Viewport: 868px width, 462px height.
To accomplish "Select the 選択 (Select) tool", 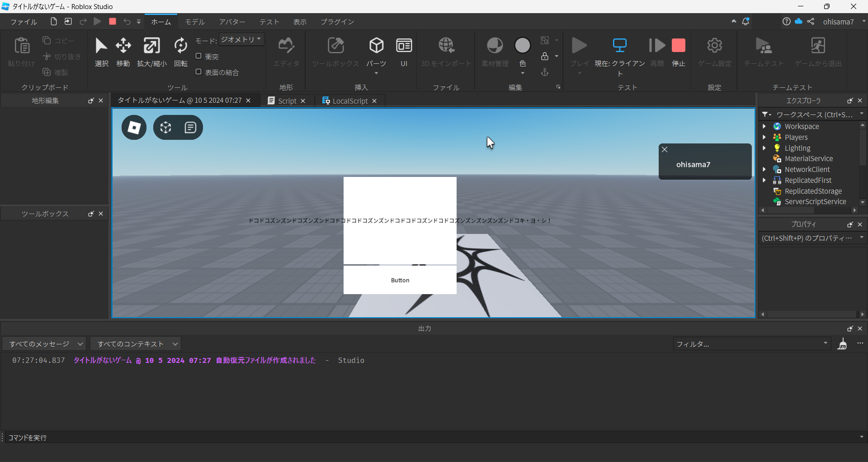I will point(101,52).
